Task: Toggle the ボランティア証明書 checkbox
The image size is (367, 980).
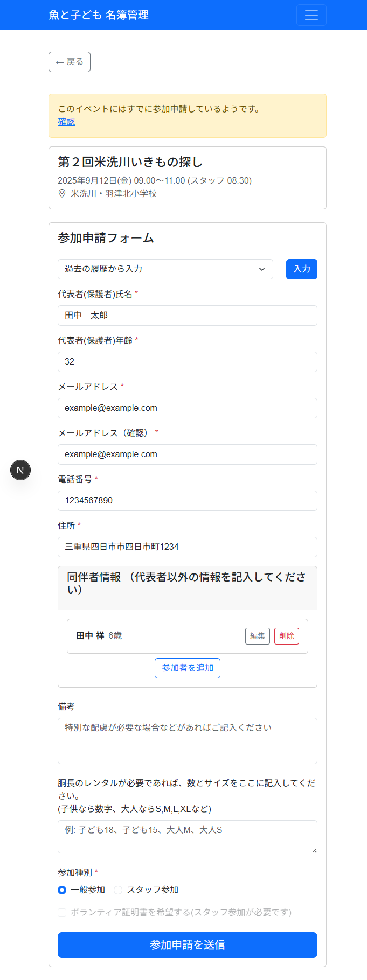Action: (x=62, y=912)
